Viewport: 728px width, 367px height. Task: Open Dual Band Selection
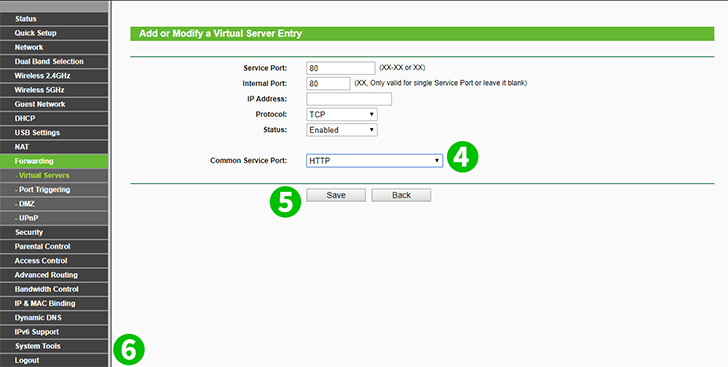click(x=54, y=61)
